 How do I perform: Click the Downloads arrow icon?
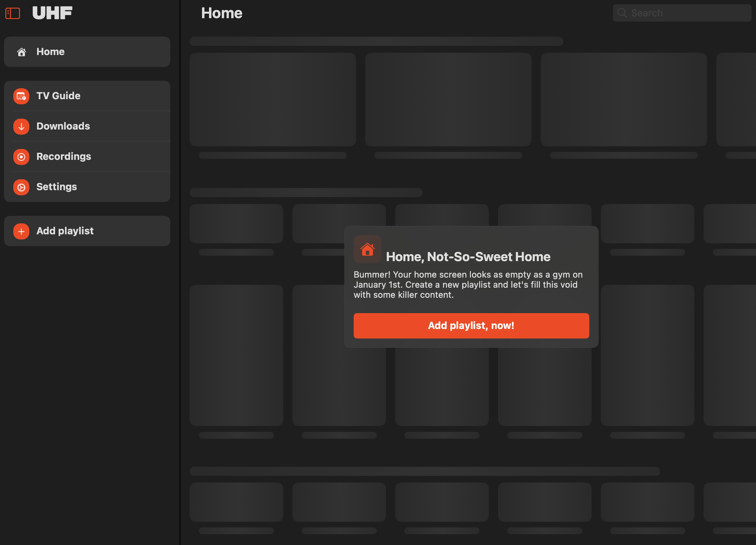tap(21, 127)
